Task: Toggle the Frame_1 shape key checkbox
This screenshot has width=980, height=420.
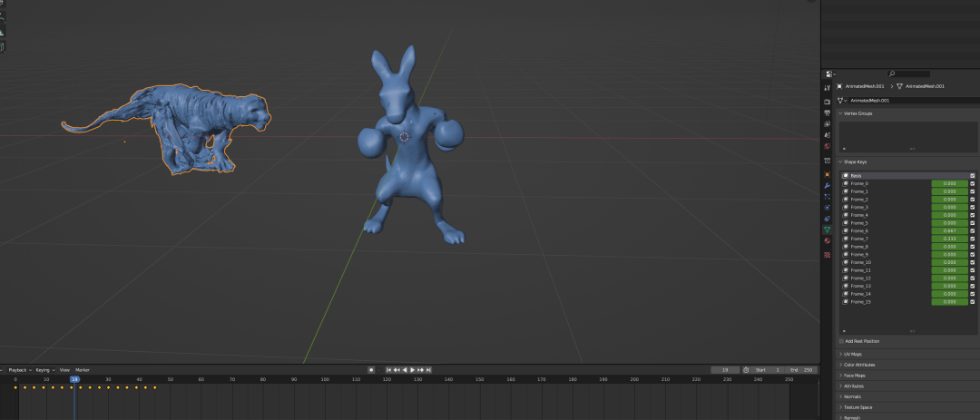Action: (x=973, y=191)
